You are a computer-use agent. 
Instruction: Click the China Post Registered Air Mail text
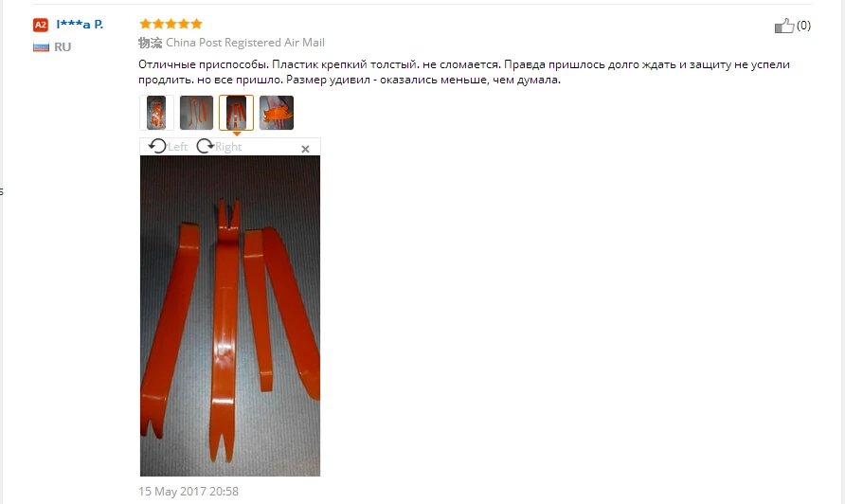point(245,43)
